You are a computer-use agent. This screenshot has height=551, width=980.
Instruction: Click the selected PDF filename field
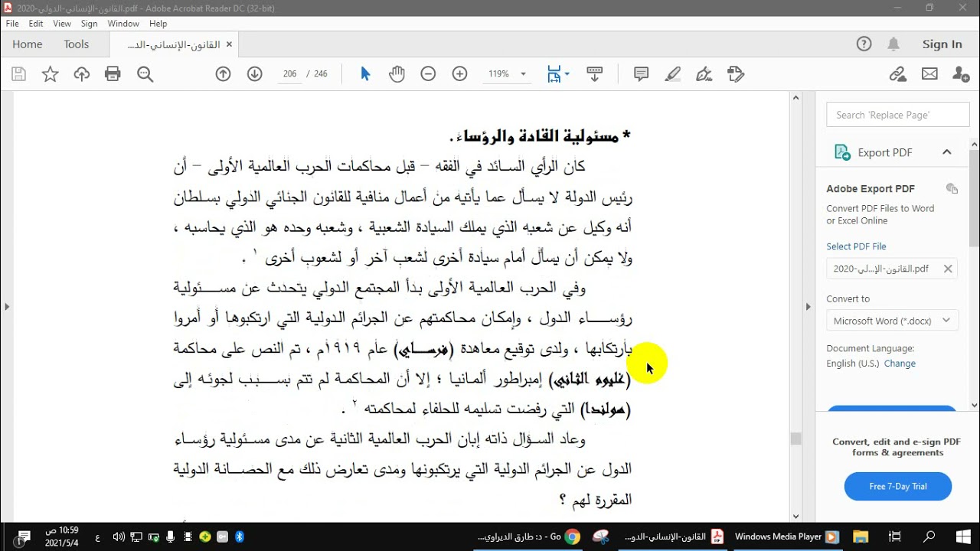(892, 269)
